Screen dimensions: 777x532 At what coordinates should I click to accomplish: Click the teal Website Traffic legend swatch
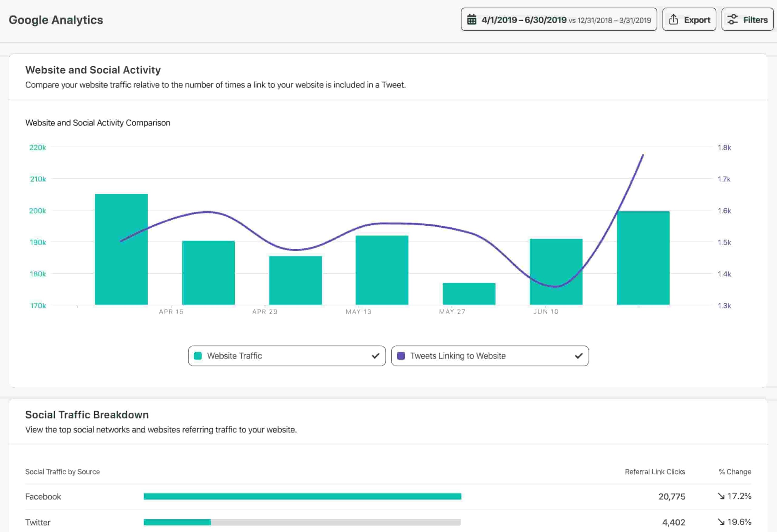198,356
